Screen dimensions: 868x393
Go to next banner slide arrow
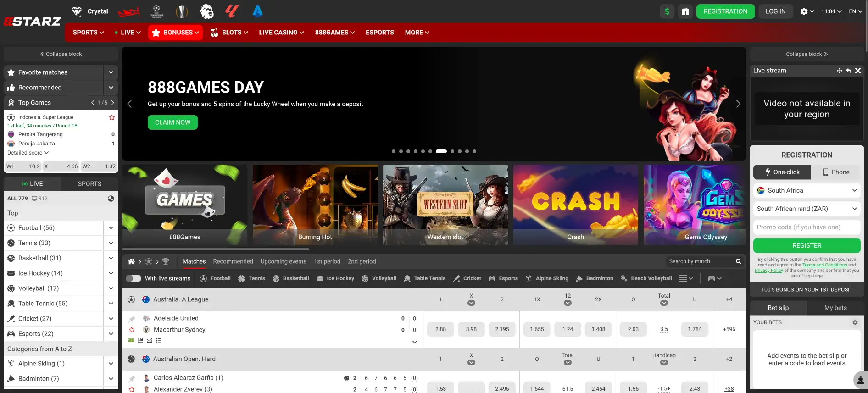click(738, 104)
